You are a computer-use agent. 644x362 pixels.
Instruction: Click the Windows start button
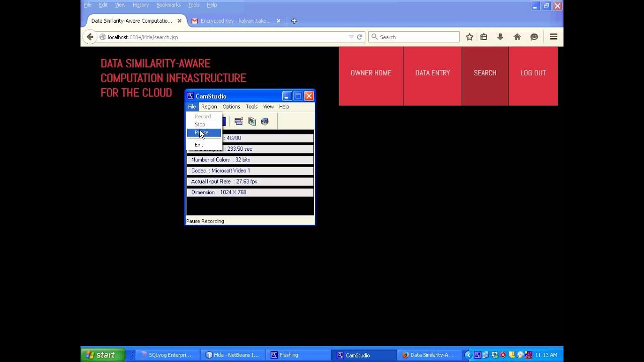pyautogui.click(x=102, y=355)
